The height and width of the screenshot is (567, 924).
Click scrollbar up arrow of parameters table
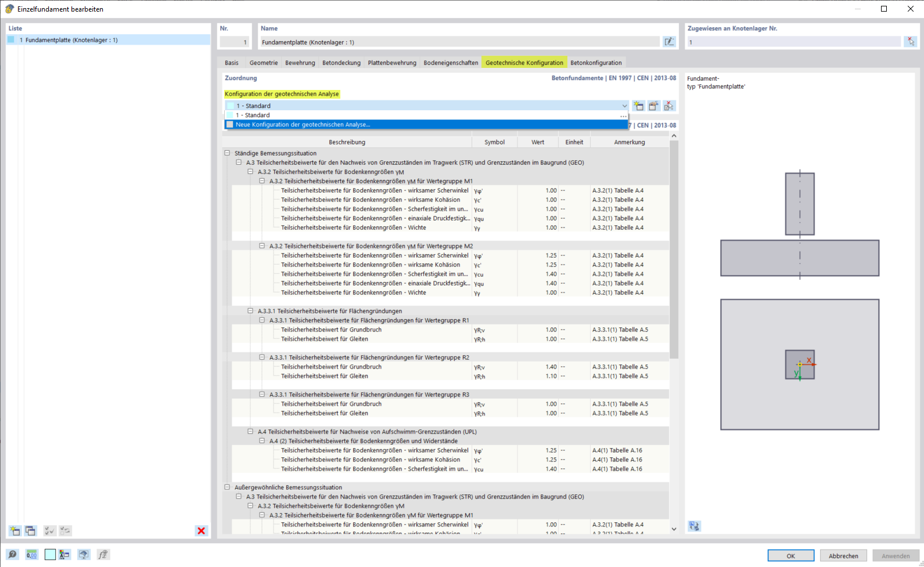click(x=674, y=136)
